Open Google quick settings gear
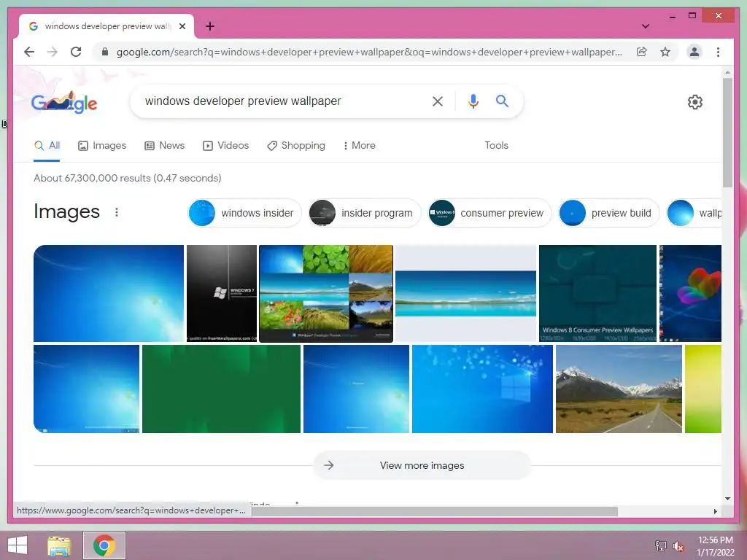The height and width of the screenshot is (560, 747). (695, 102)
